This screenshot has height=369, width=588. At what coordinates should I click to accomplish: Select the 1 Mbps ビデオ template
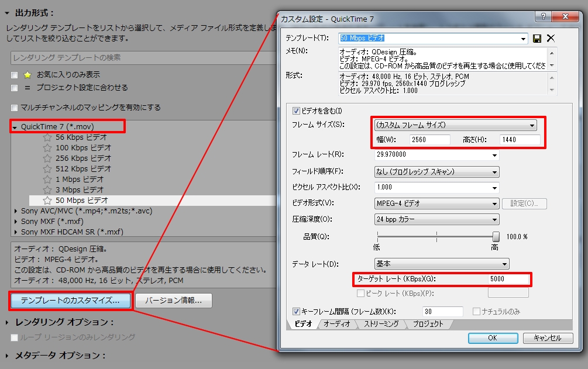[80, 180]
